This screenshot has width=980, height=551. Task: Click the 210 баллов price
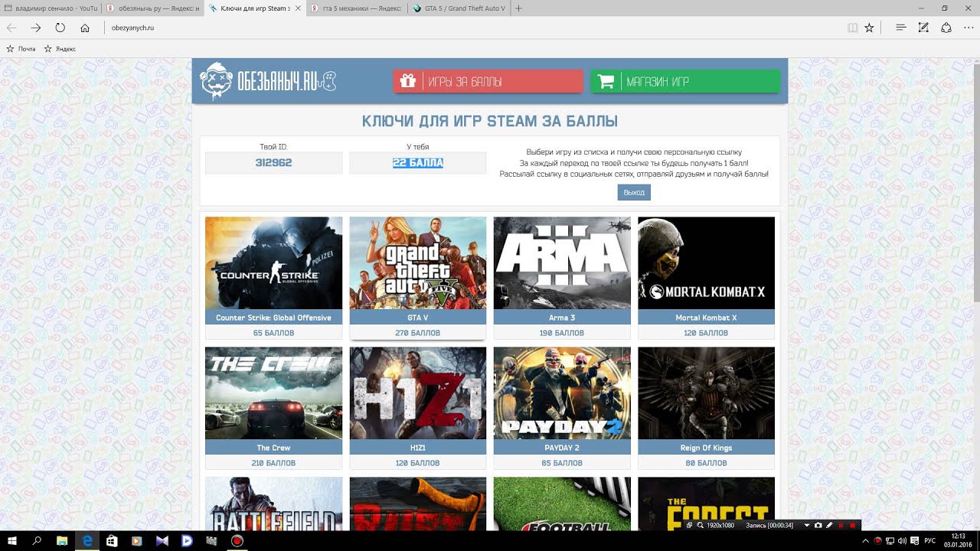[x=273, y=463]
